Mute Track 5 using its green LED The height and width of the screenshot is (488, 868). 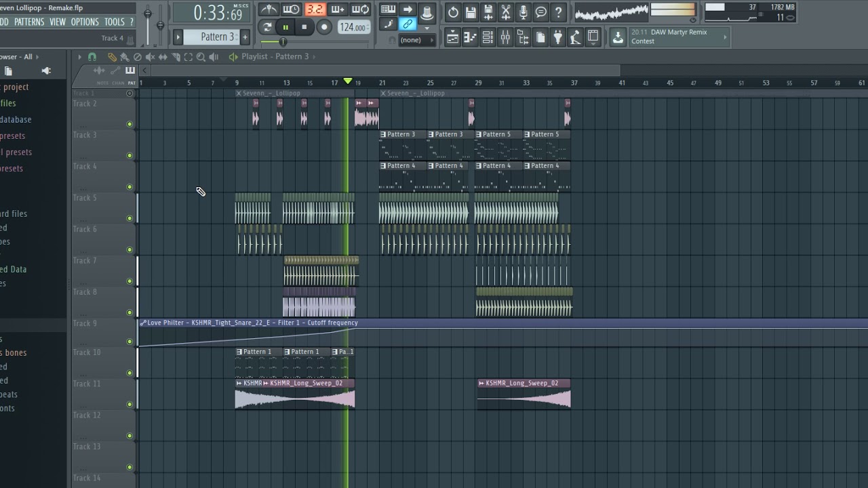tap(130, 218)
